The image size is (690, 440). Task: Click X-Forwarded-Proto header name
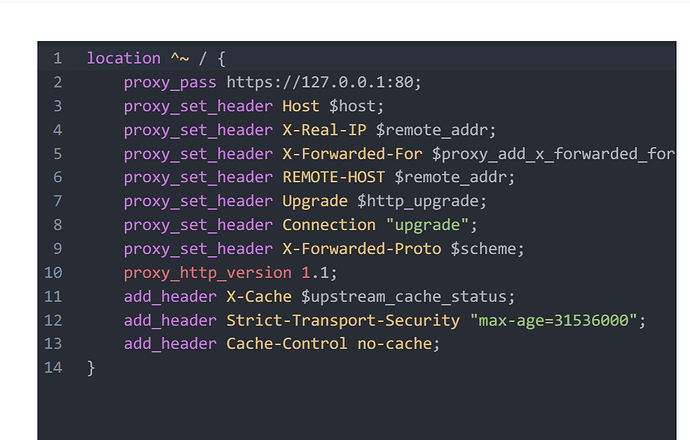362,249
